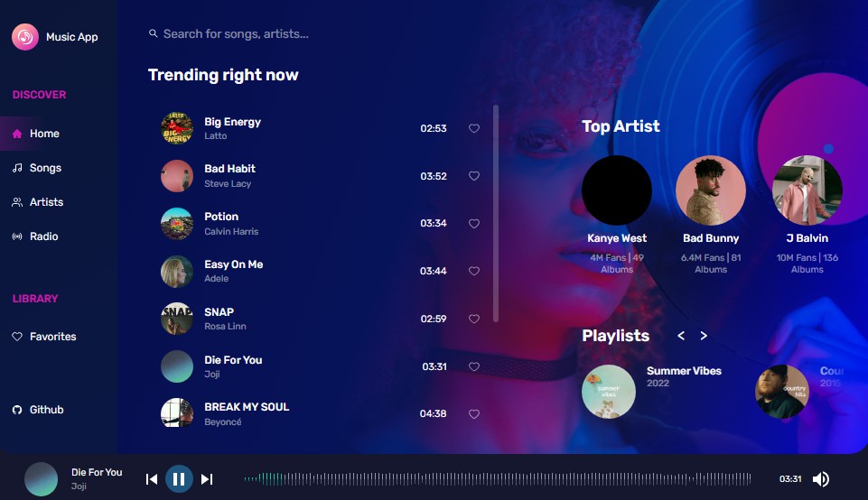Skip to the next track
The height and width of the screenshot is (500, 868).
pos(207,479)
